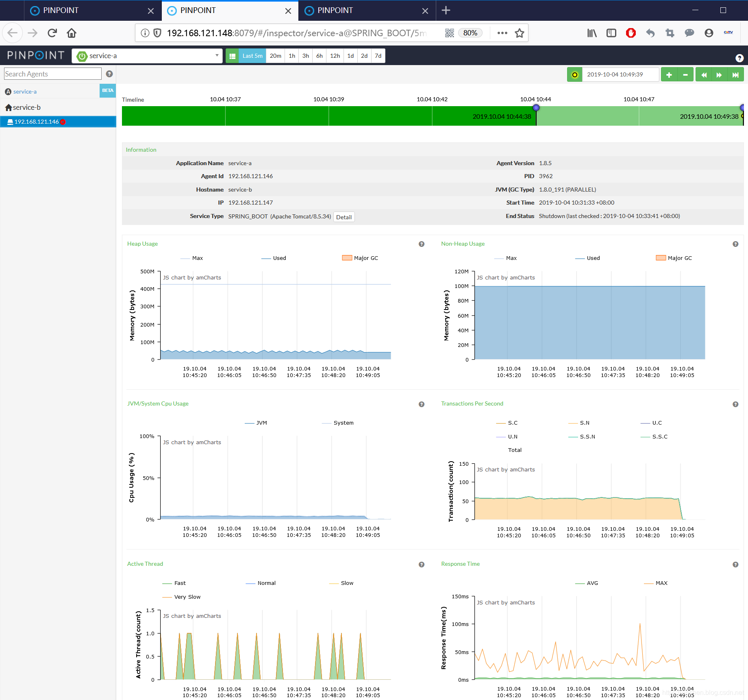Click the screenshot crop extension icon
This screenshot has width=748, height=700.
[670, 33]
